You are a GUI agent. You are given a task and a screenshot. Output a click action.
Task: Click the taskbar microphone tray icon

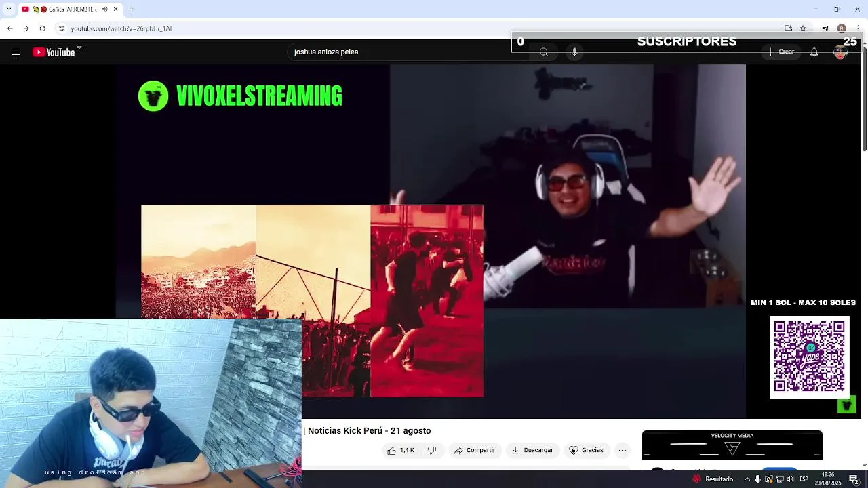click(757, 479)
